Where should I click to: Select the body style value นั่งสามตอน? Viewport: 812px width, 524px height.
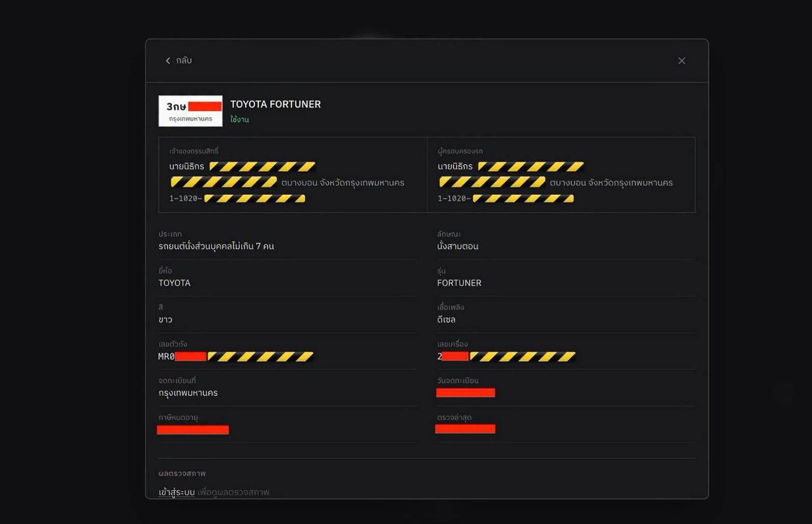click(457, 246)
